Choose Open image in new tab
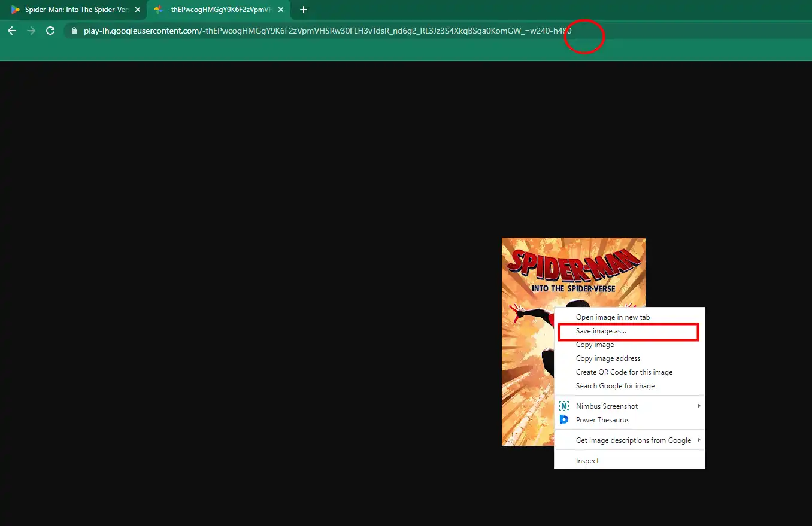Viewport: 812px width, 526px height. pyautogui.click(x=629, y=317)
